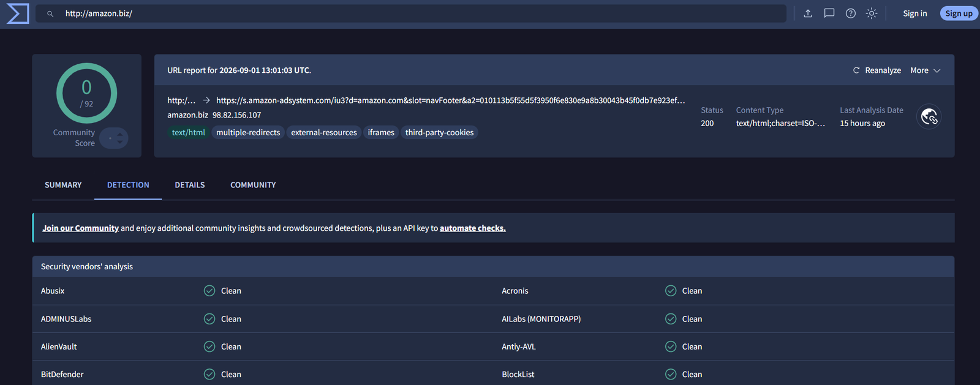The width and height of the screenshot is (980, 385).
Task: Click the Clean checkmark icon for Antiy-AVL
Action: tap(671, 346)
